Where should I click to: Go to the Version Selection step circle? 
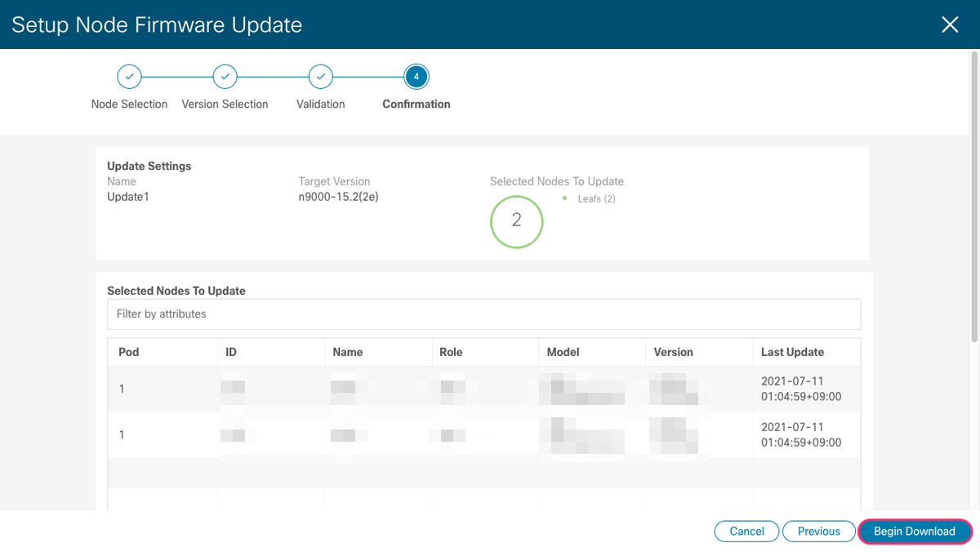[x=225, y=77]
